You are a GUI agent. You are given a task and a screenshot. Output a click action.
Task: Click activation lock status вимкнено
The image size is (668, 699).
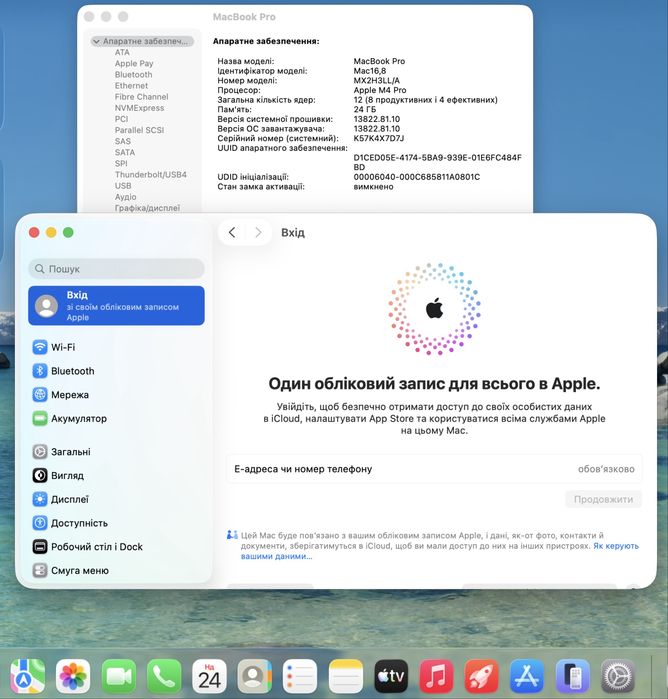point(373,187)
